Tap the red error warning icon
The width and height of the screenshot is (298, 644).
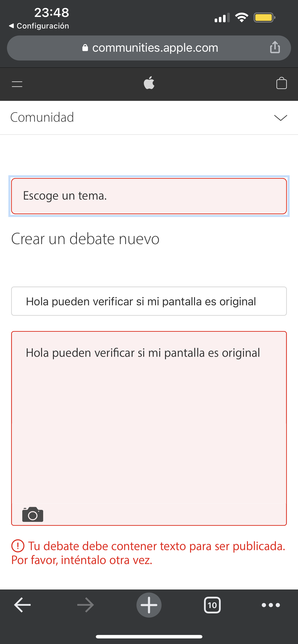18,546
